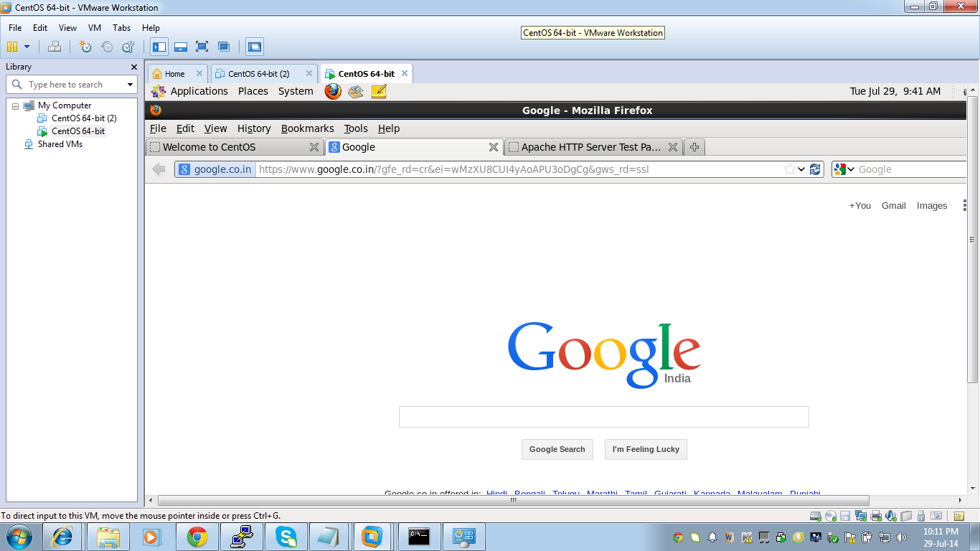
Task: Click the sound card status icon
Action: click(891, 516)
